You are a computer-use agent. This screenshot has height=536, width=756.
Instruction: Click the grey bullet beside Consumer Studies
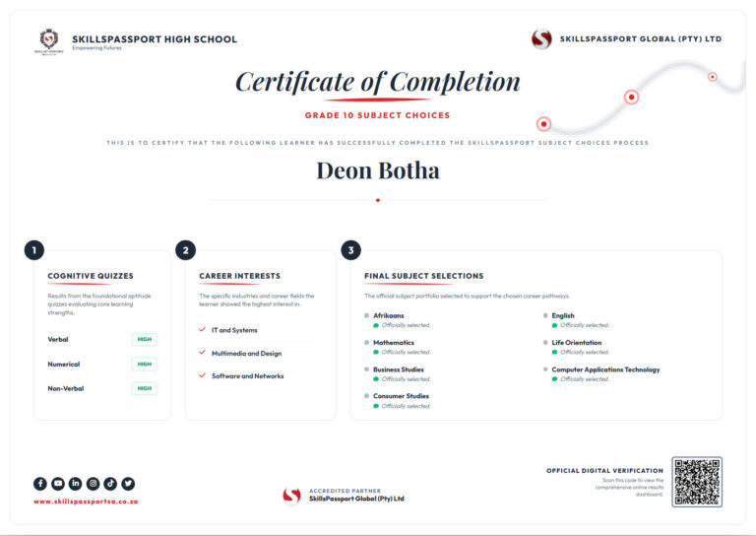coord(366,396)
